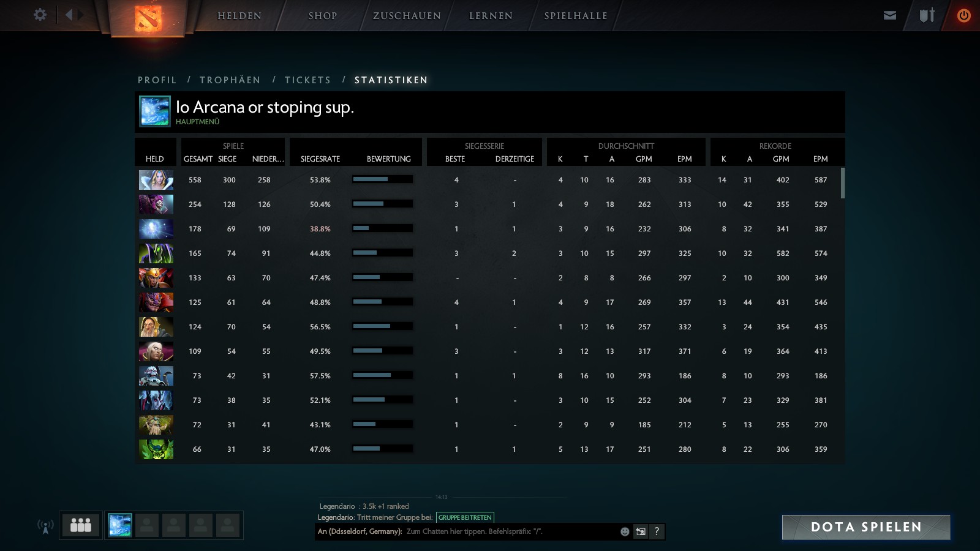
Task: Open the Helden menu
Action: [x=239, y=16]
